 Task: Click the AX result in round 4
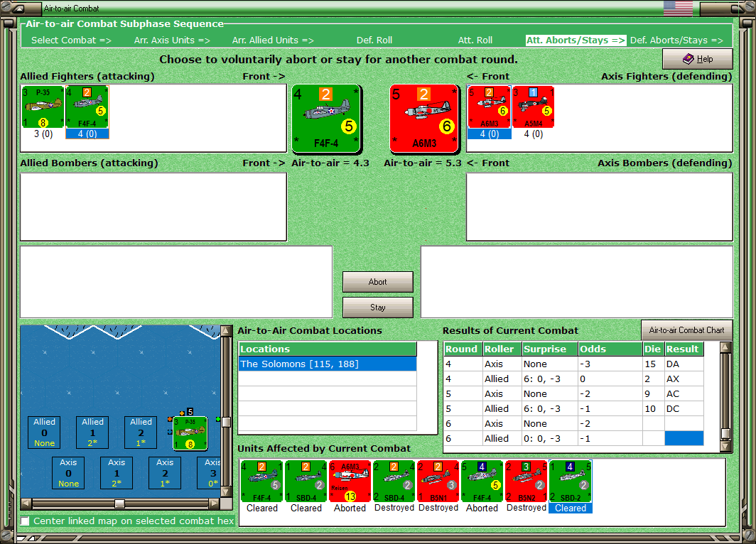pyautogui.click(x=684, y=379)
